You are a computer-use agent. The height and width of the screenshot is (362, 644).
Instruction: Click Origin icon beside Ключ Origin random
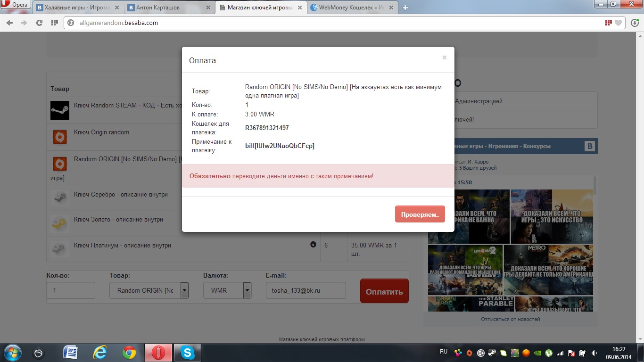[x=60, y=137]
